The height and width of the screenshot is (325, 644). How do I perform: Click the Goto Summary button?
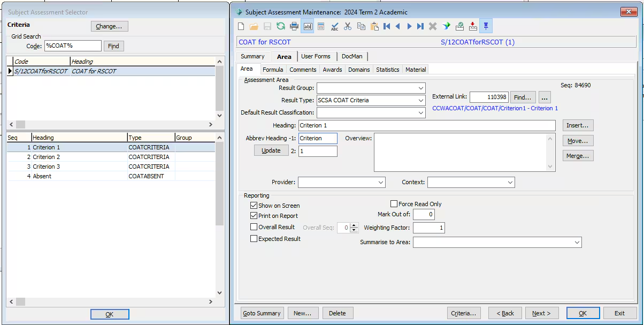click(262, 313)
